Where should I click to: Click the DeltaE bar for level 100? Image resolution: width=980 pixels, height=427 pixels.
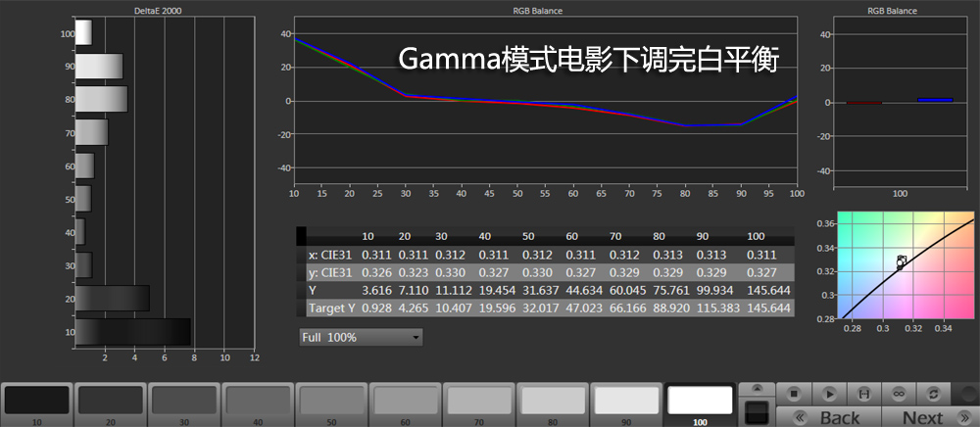pyautogui.click(x=83, y=32)
